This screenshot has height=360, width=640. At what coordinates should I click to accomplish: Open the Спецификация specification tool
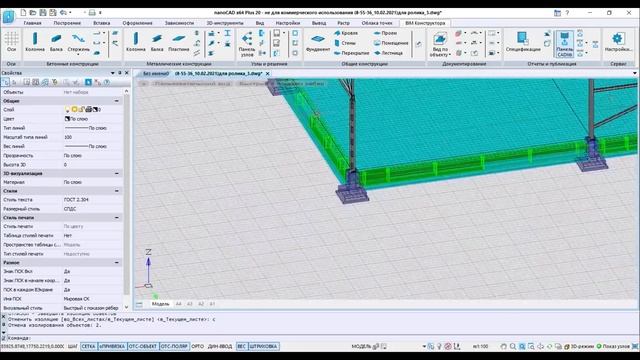click(x=523, y=42)
